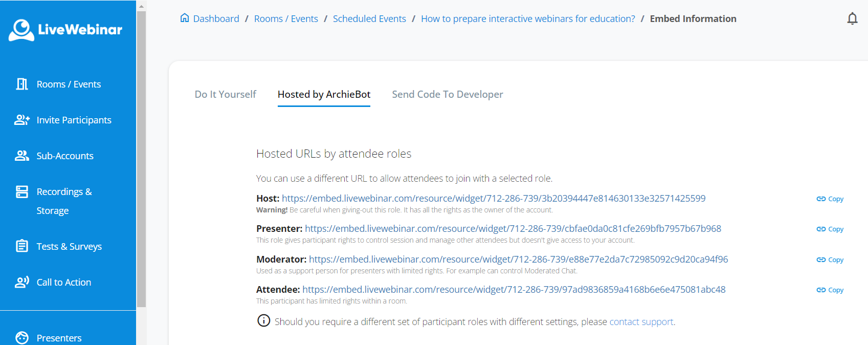This screenshot has width=868, height=345.
Task: Switch to Send Code To Developer tab
Action: pyautogui.click(x=447, y=94)
